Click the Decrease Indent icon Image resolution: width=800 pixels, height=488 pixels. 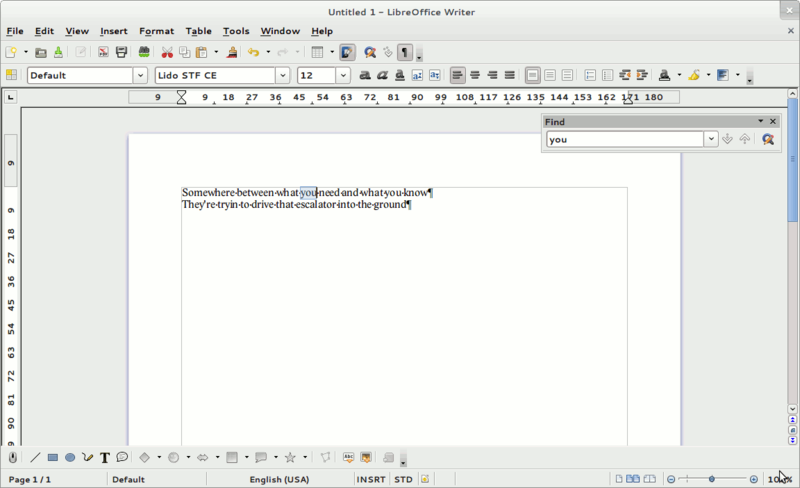(x=625, y=76)
